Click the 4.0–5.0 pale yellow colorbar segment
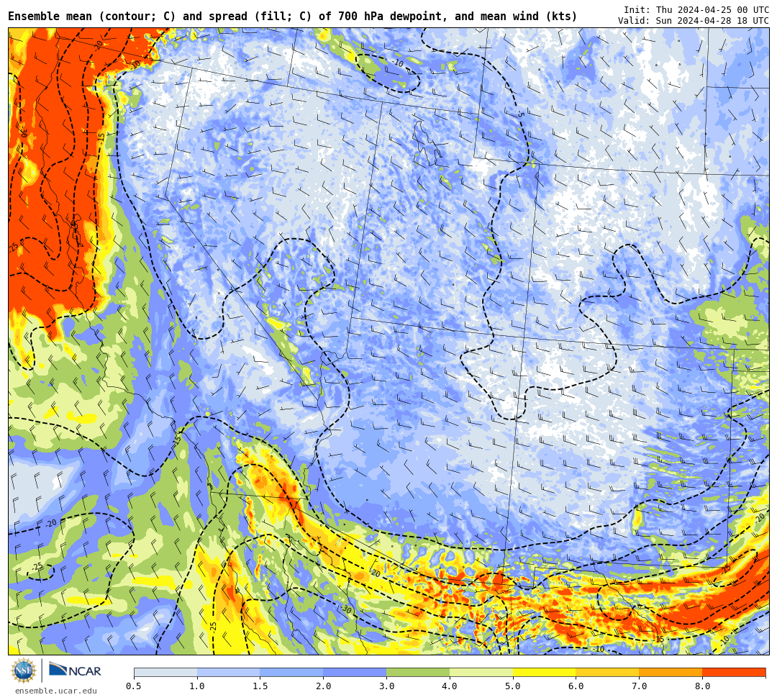 (x=481, y=672)
